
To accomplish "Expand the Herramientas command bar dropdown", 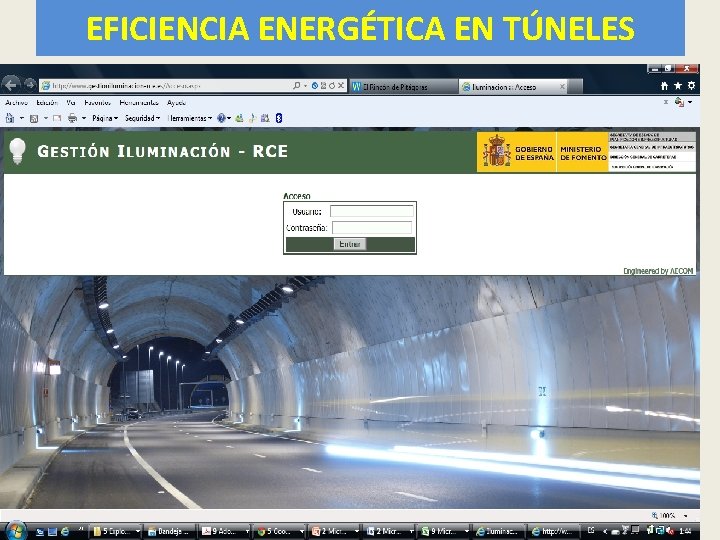I will pyautogui.click(x=190, y=118).
